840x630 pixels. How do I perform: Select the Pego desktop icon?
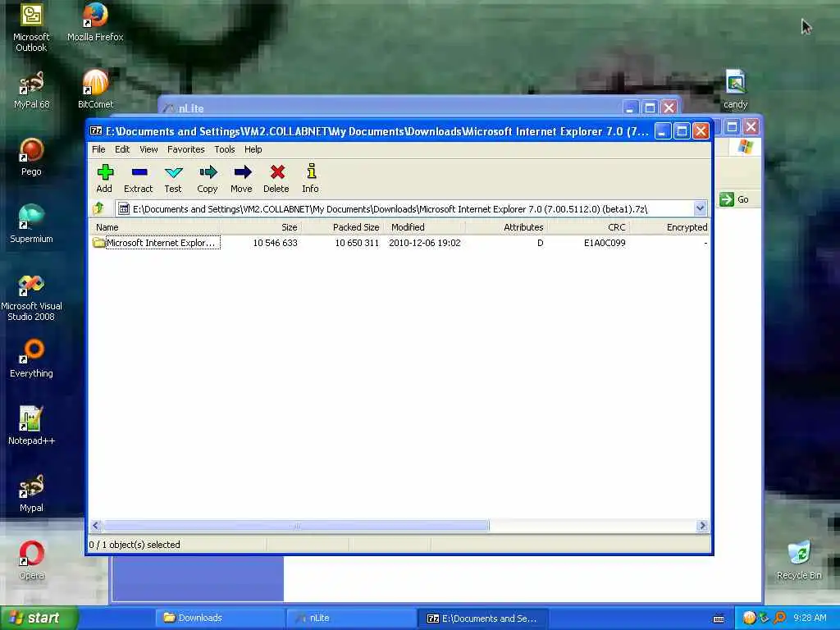pos(31,157)
